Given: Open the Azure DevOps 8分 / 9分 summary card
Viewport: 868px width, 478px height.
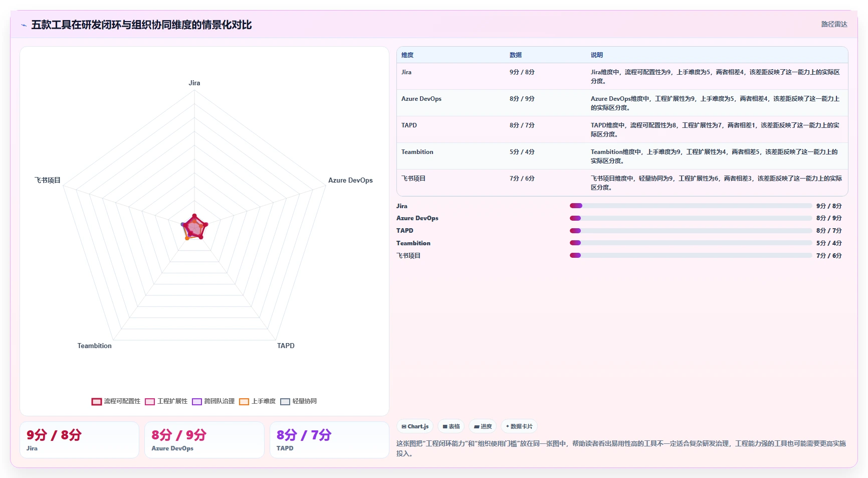Looking at the screenshot, I should tap(204, 440).
